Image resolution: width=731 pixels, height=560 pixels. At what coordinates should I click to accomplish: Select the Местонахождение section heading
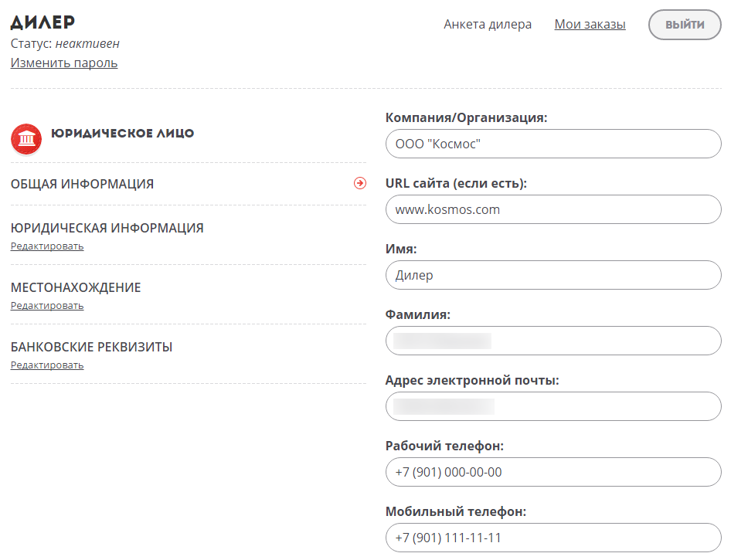click(76, 287)
